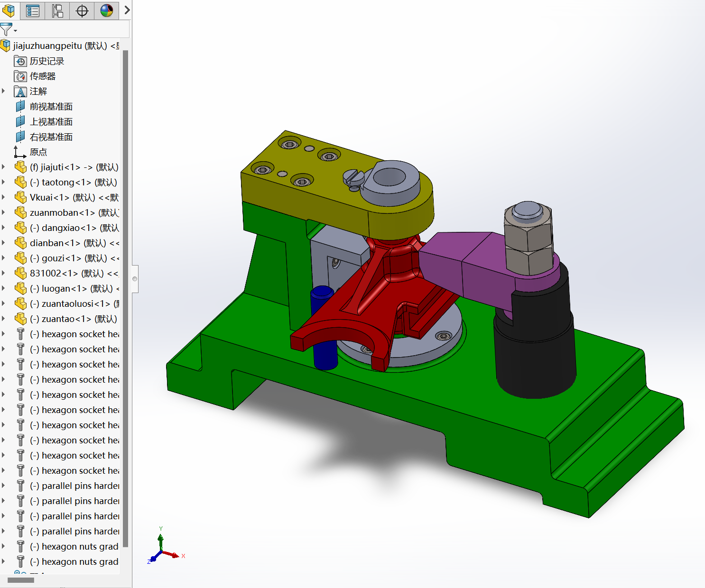Click the first parallel pins fastener icon
This screenshot has height=588, width=705.
[20, 486]
